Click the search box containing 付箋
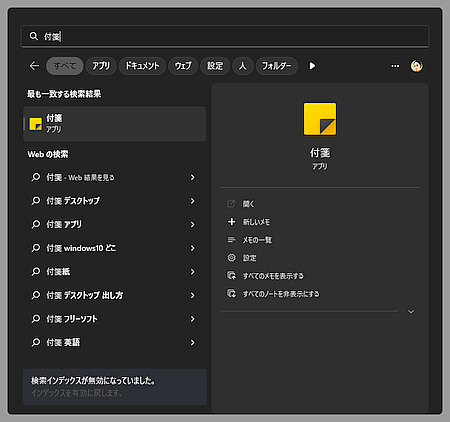Image resolution: width=450 pixels, height=422 pixels. point(225,36)
